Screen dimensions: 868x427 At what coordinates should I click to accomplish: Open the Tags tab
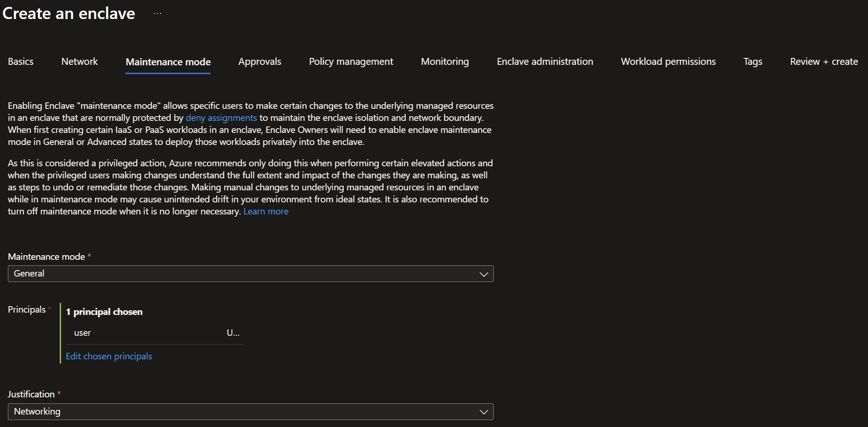753,62
